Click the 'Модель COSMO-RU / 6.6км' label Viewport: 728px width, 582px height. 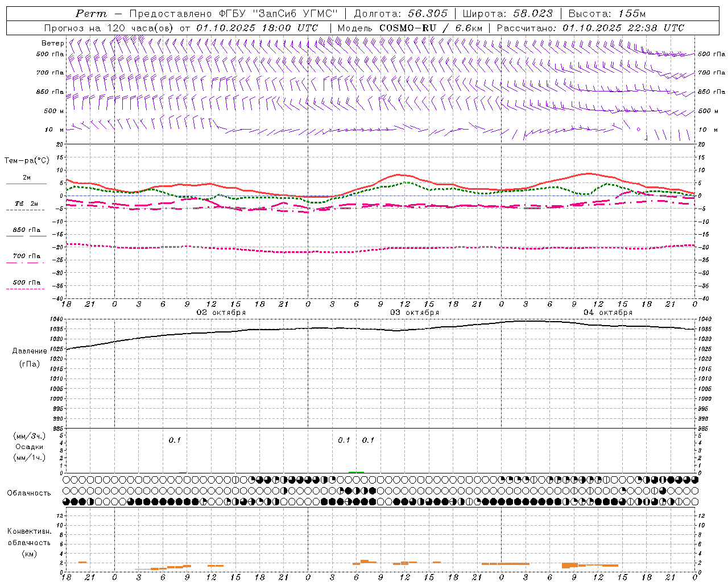coord(409,28)
